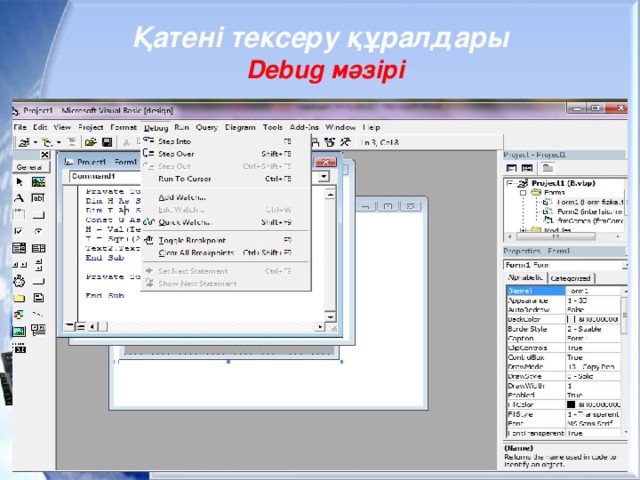The image size is (640, 480).
Task: Select the PictureBox control tool
Action: tap(38, 182)
